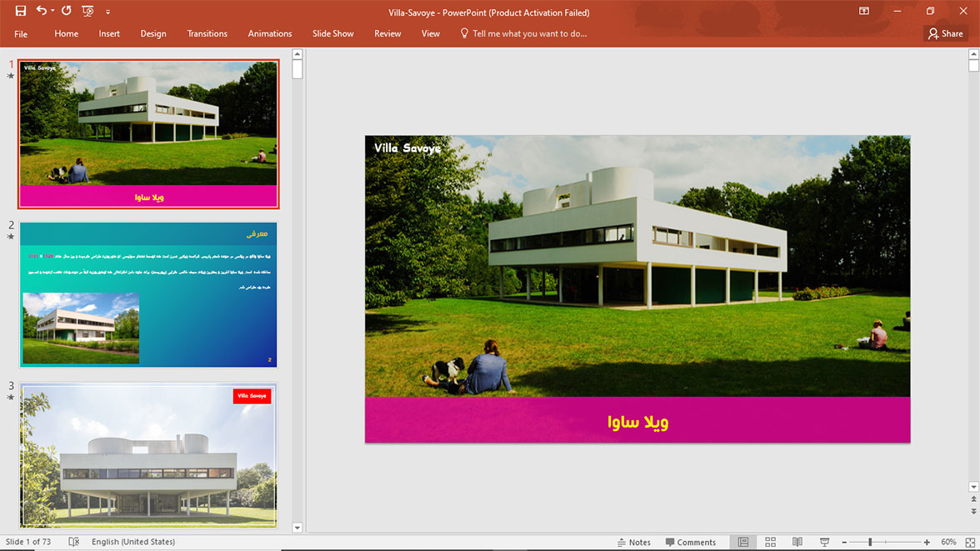Click the Redo/Repeat icon

point(67,11)
